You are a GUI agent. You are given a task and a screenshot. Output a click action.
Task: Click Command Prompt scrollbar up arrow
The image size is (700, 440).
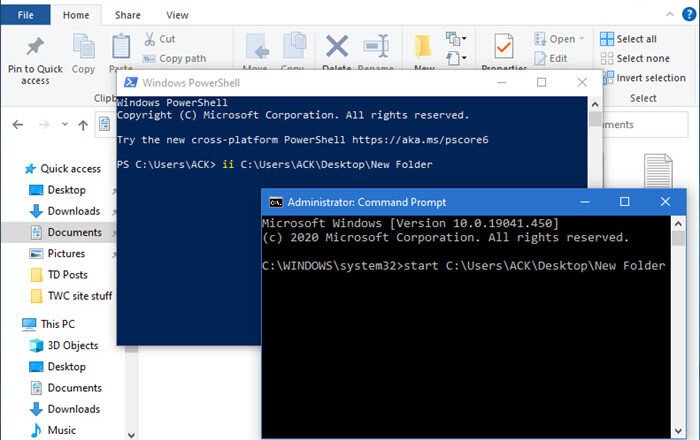(x=678, y=224)
